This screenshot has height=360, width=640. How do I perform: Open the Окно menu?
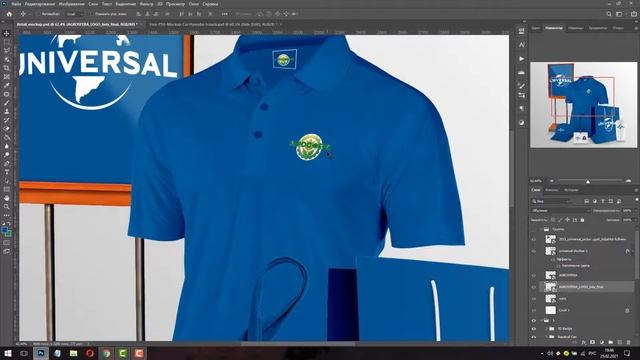coord(193,4)
